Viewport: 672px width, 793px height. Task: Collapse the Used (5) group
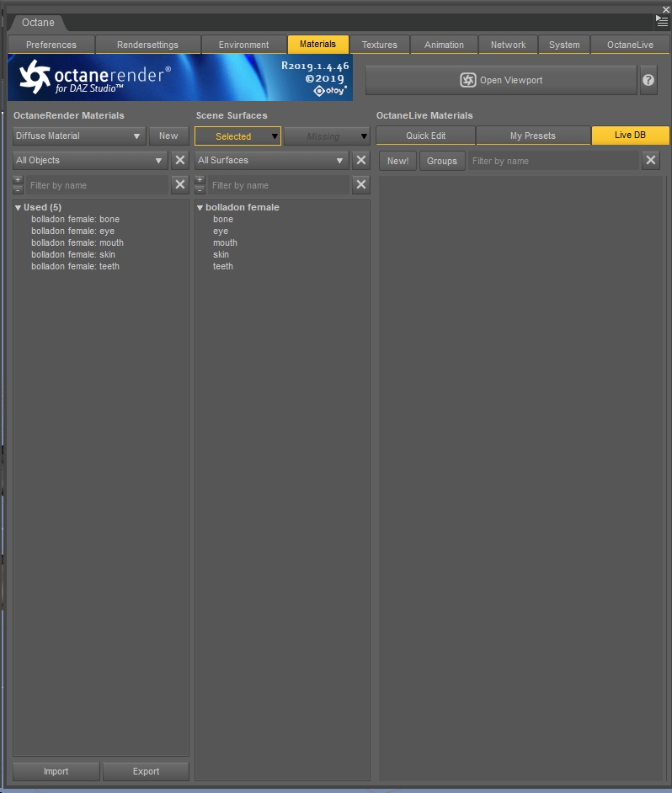pyautogui.click(x=19, y=207)
